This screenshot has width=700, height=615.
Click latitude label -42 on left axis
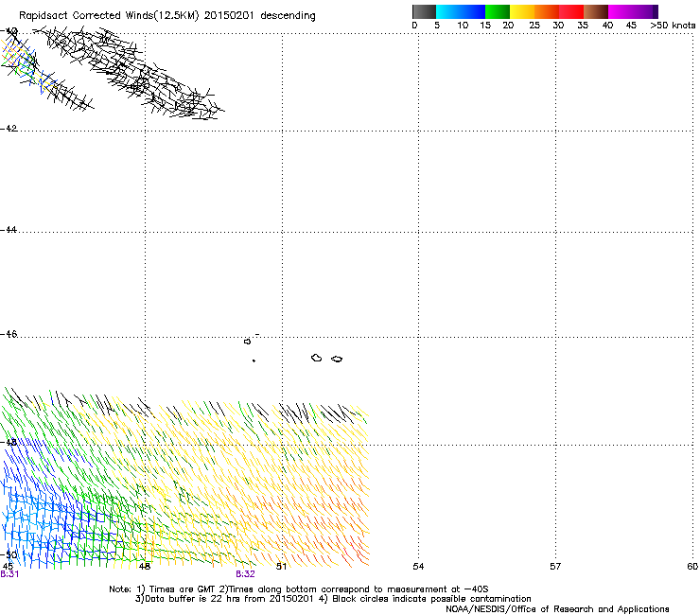tap(9, 128)
